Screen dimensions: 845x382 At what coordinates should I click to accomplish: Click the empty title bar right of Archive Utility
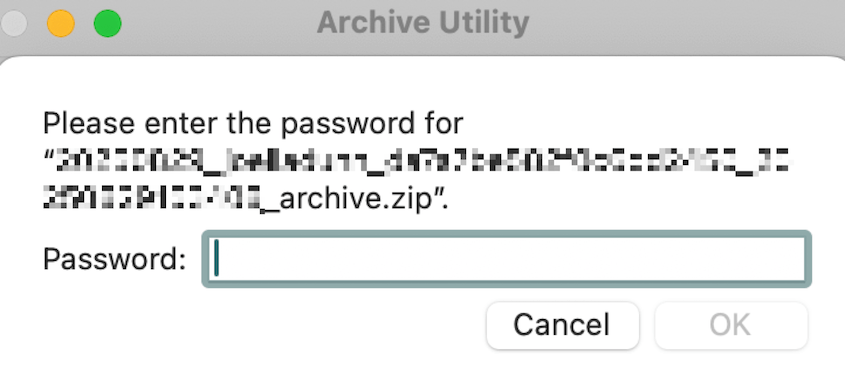pos(684,24)
